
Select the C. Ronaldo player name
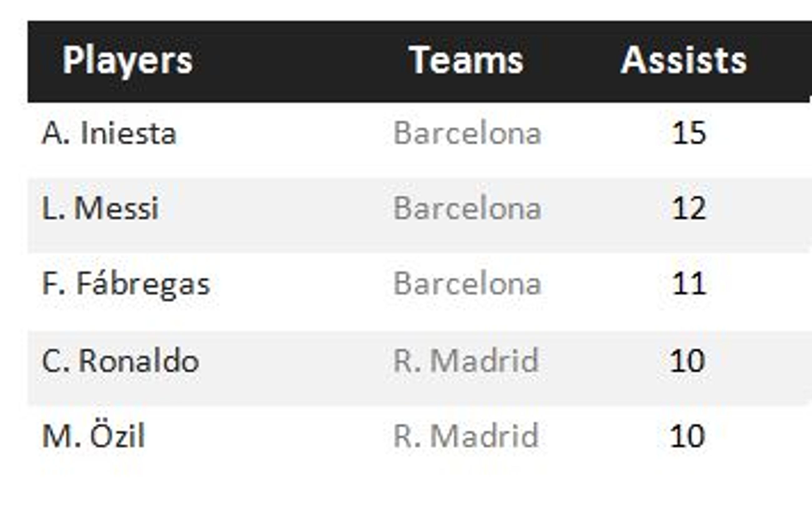tap(121, 361)
